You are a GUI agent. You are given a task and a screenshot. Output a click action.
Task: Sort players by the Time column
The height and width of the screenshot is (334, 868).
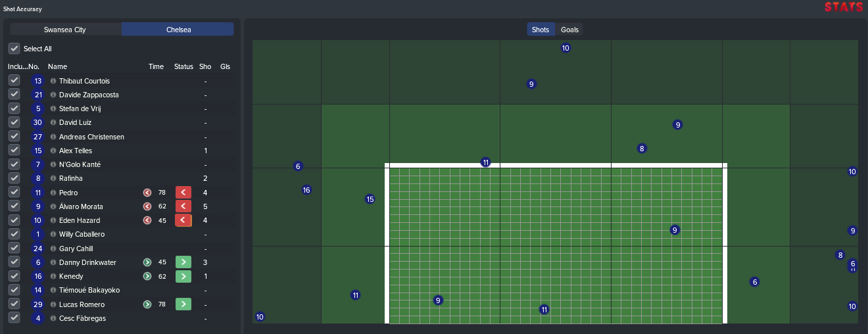coord(156,66)
